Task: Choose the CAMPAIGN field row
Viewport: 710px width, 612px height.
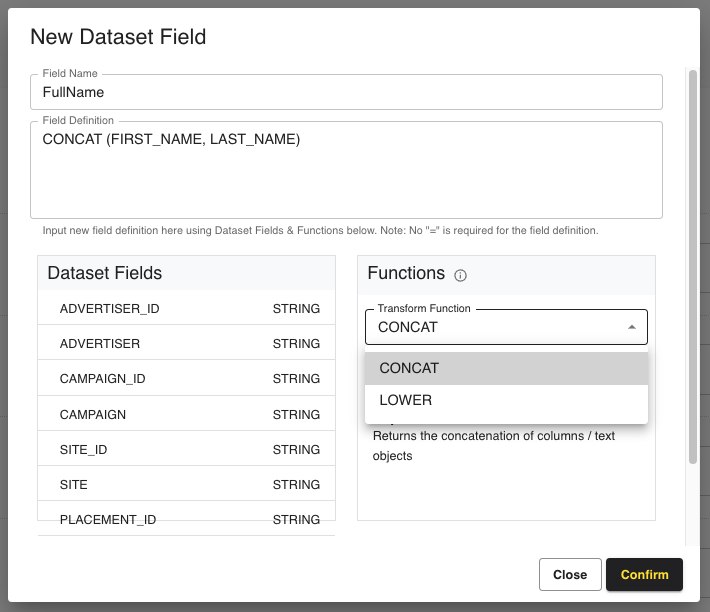Action: [x=186, y=414]
